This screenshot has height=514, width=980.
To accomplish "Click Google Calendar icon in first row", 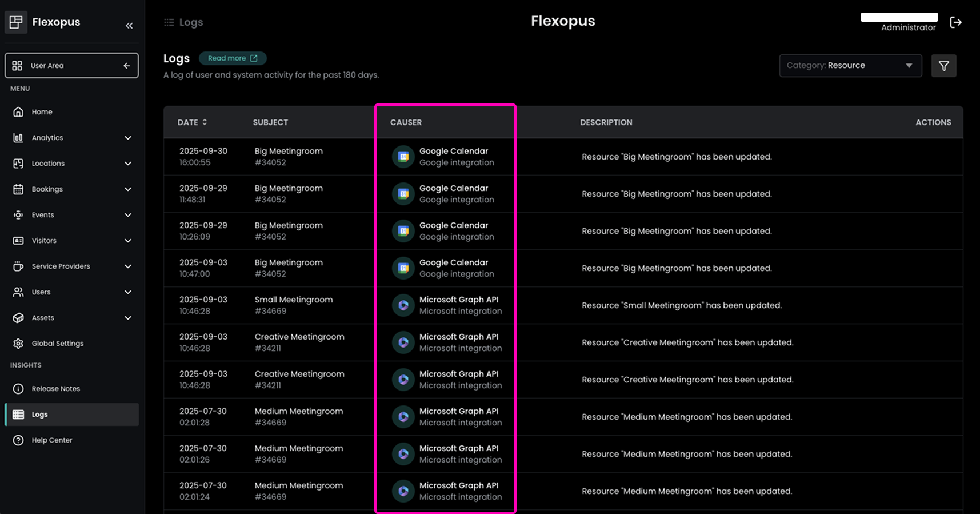I will point(403,157).
